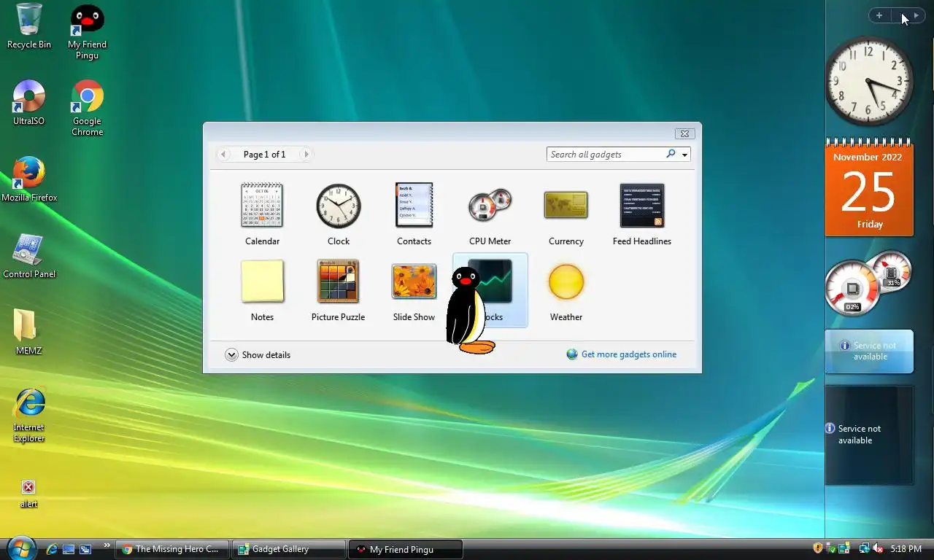
Task: Close the Gadget Gallery window
Action: 684,133
